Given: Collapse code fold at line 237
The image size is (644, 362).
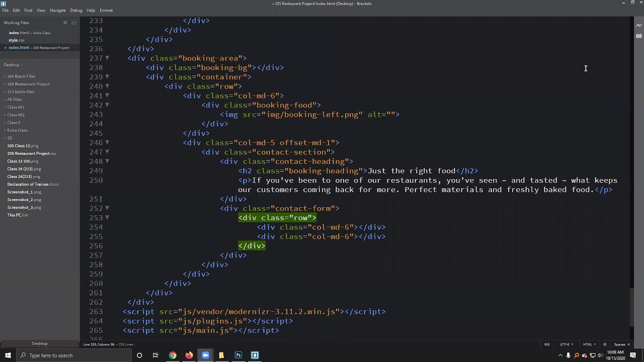Looking at the screenshot, I should [107, 58].
